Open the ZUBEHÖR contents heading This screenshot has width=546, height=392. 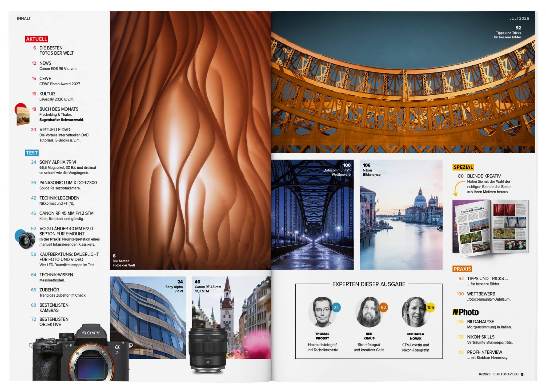49,290
